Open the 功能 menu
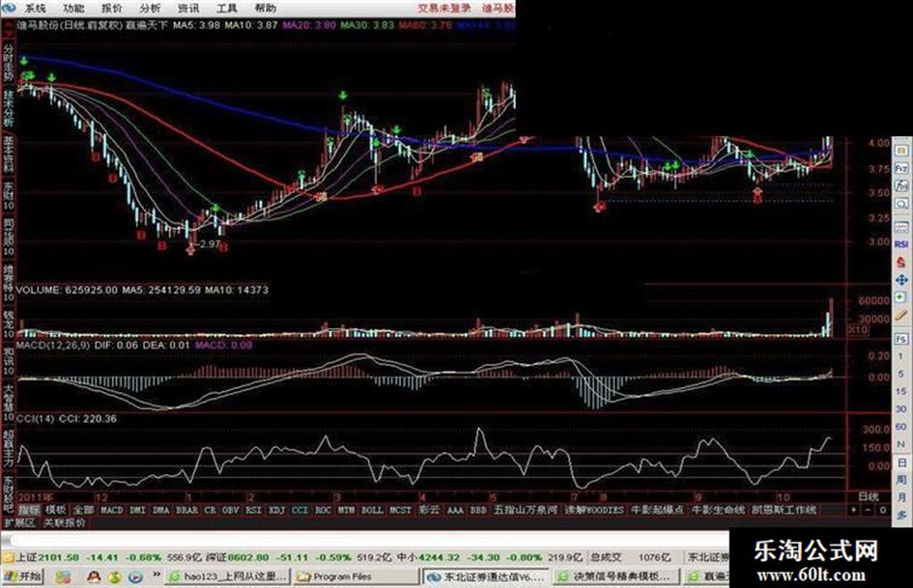This screenshot has height=588, width=913. tap(73, 8)
